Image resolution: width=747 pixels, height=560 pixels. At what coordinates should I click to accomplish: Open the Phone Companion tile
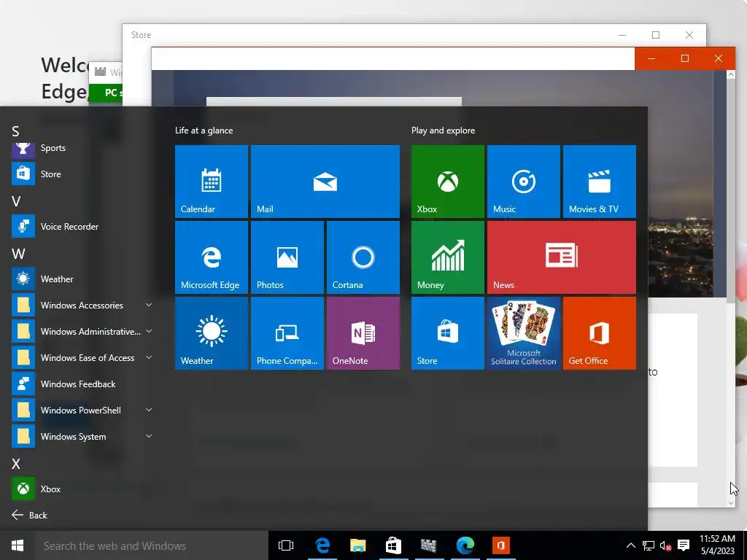pos(287,332)
